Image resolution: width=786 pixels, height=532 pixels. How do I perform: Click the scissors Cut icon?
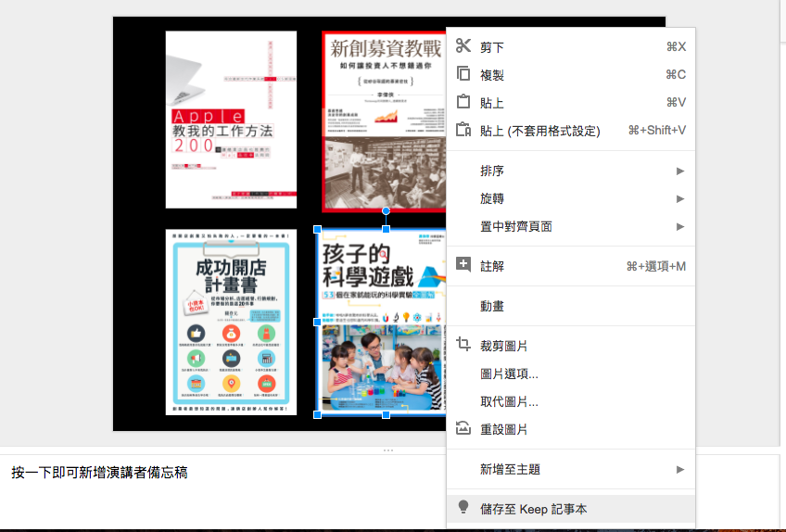463,46
